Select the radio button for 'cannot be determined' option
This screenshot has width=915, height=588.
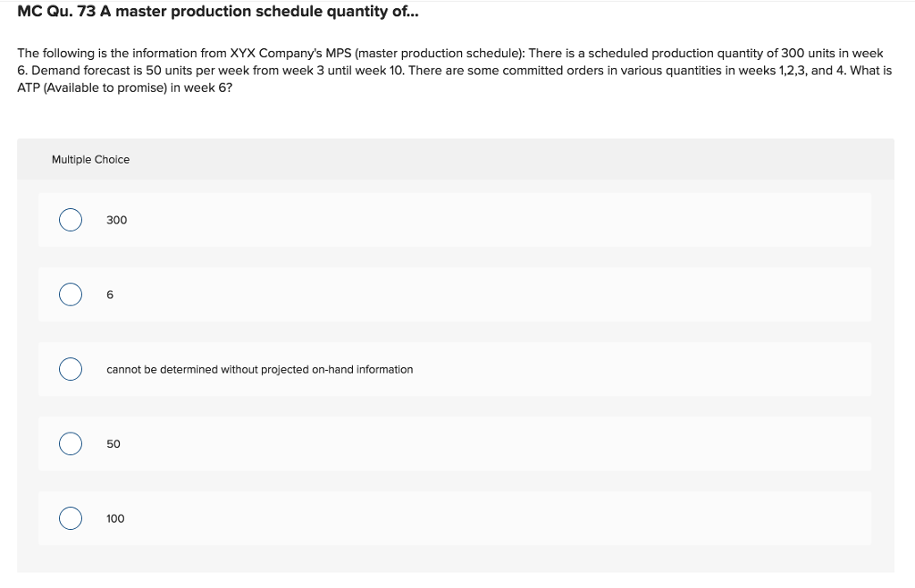[x=71, y=368]
